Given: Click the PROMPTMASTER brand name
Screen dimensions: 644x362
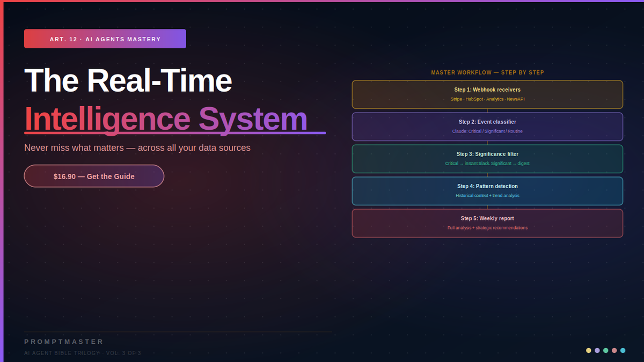Looking at the screenshot, I should pyautogui.click(x=64, y=342).
